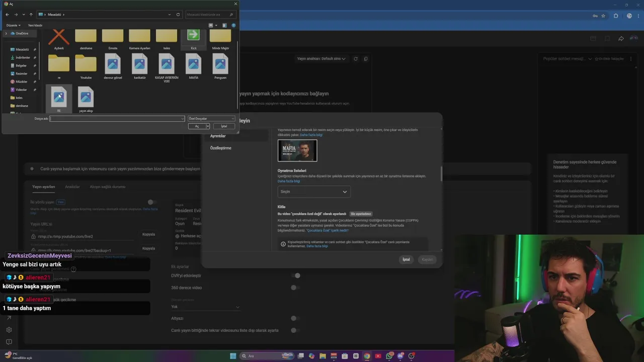Open the Düzenle menu

tap(14, 25)
